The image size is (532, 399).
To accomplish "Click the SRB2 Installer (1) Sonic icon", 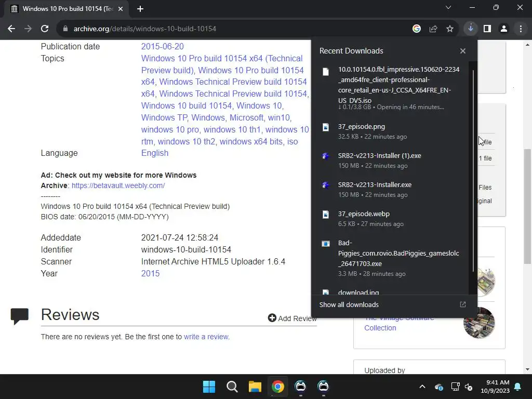I will [326, 156].
